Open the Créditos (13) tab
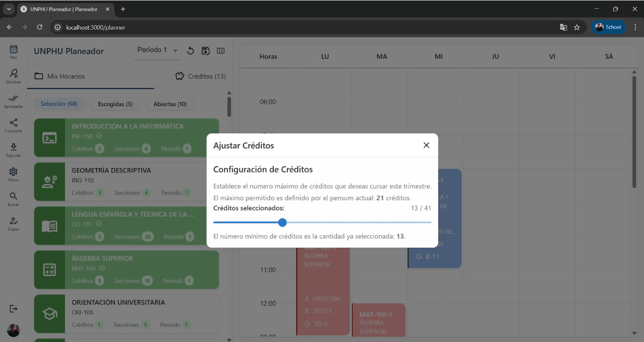644x342 pixels. click(x=200, y=76)
